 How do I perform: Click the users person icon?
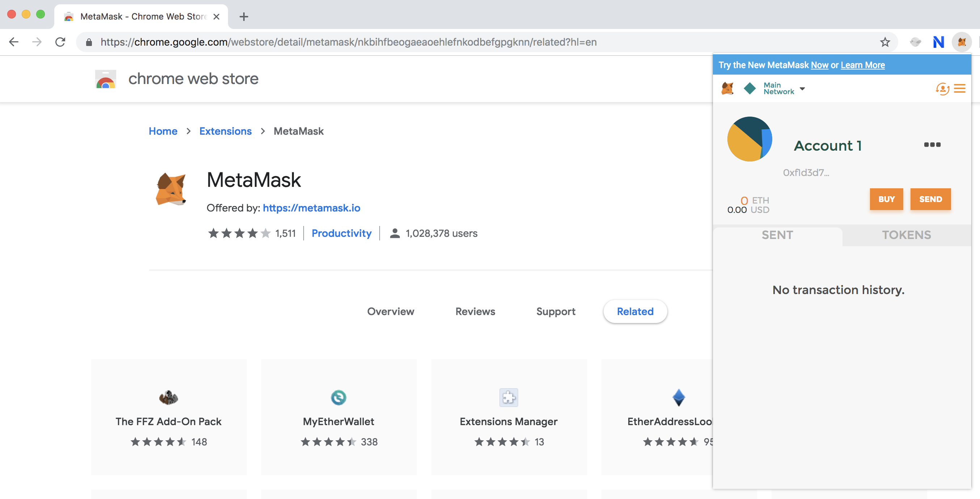coord(395,233)
